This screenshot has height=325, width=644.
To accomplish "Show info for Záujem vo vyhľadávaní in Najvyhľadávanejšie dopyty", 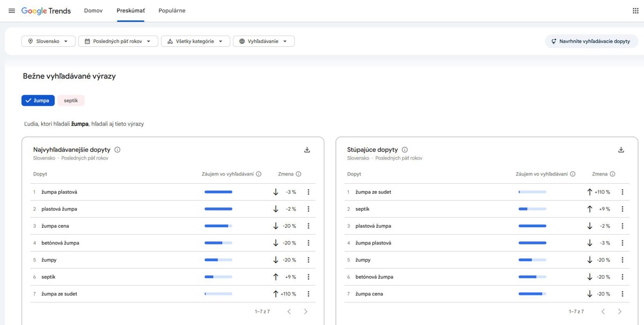I will 259,174.
